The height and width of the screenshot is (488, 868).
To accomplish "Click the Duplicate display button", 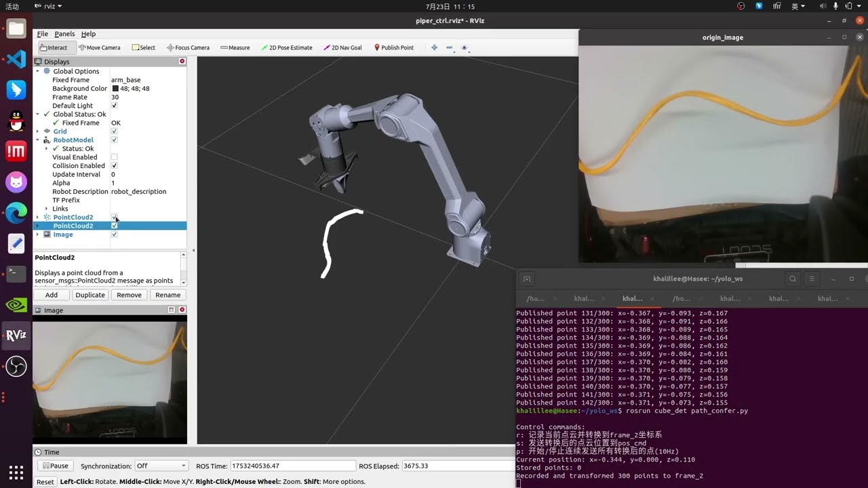I will click(x=90, y=295).
